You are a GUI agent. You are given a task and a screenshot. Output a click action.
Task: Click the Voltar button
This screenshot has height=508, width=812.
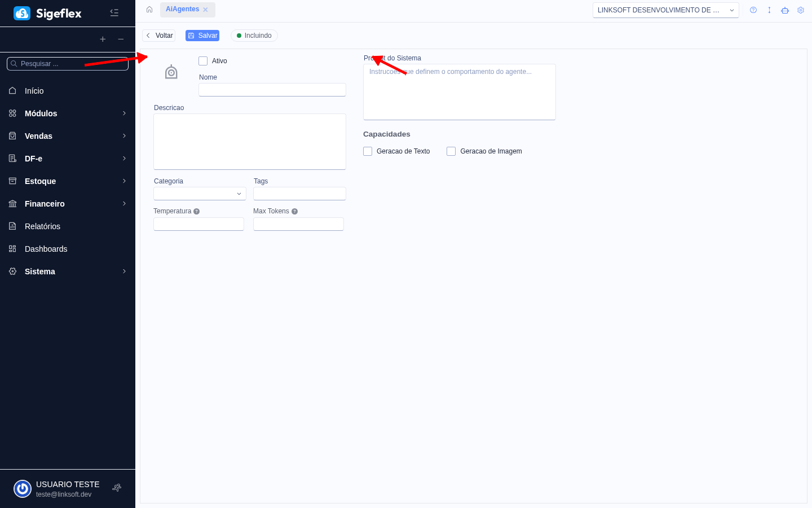pos(159,36)
